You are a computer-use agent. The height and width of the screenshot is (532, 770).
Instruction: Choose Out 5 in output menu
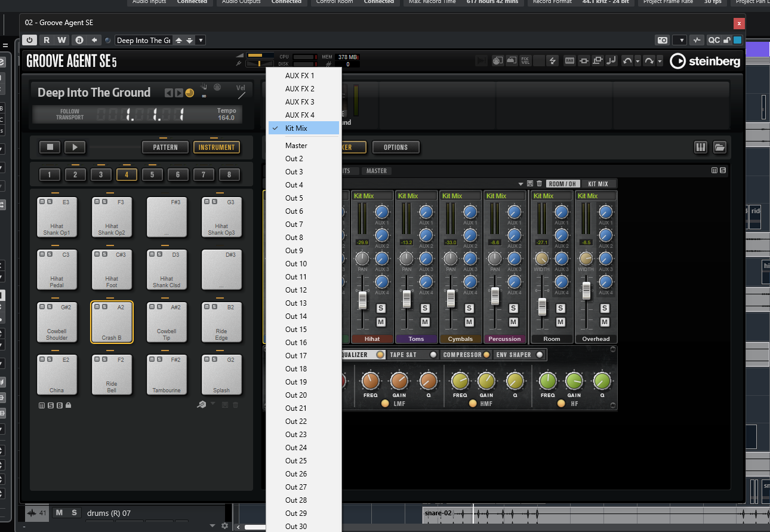coord(304,198)
